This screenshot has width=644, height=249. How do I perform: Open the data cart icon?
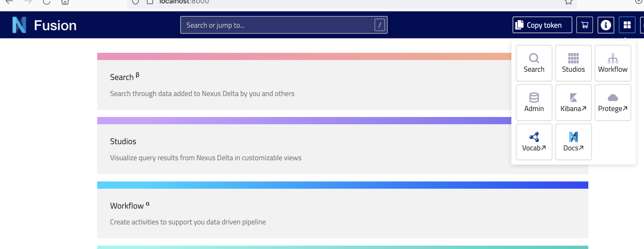pos(585,25)
